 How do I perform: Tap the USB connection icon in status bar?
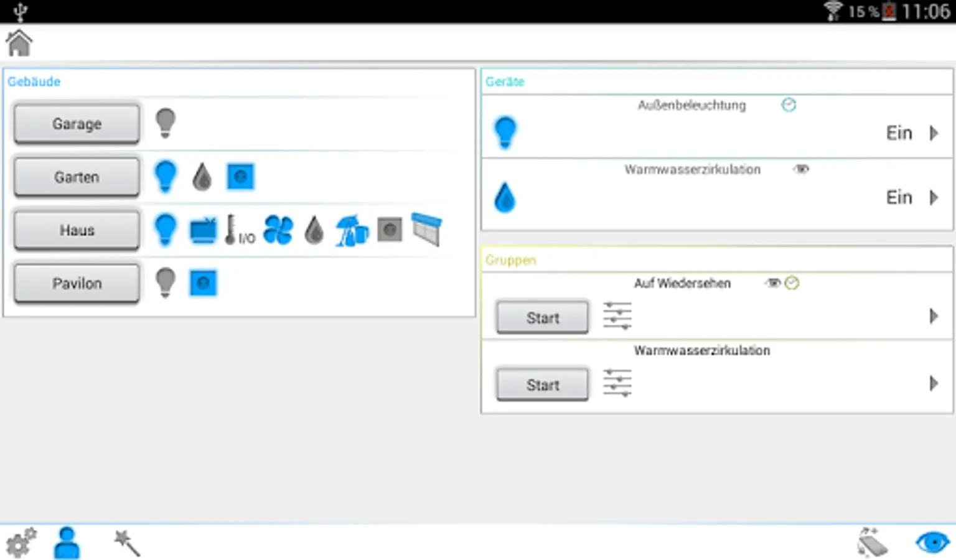[21, 11]
